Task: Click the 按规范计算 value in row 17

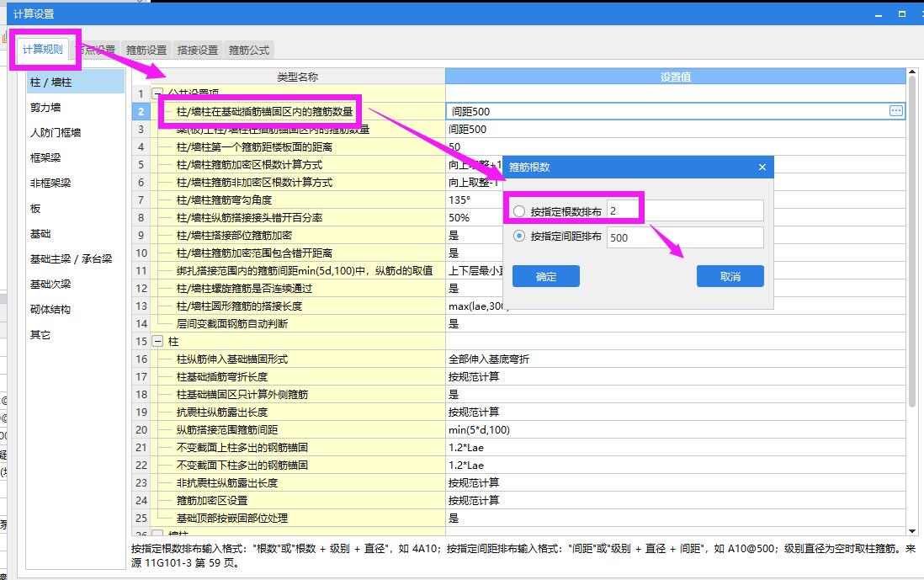Action: [675, 376]
